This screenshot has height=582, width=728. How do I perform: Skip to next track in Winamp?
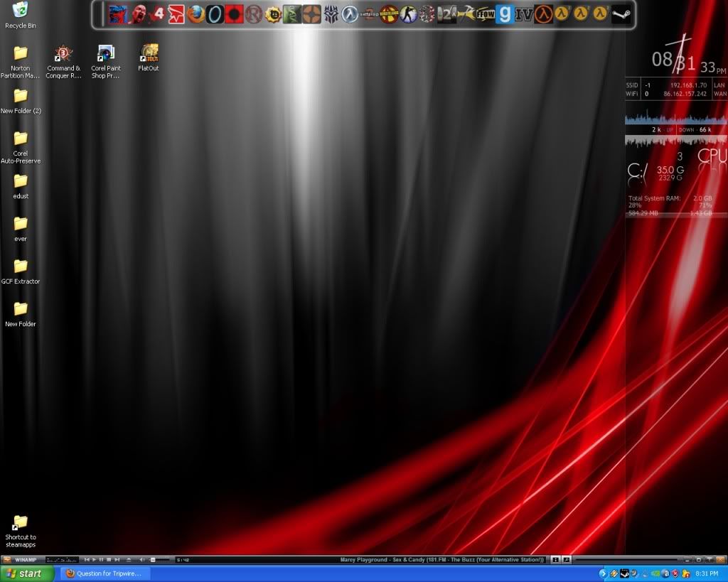click(x=117, y=560)
